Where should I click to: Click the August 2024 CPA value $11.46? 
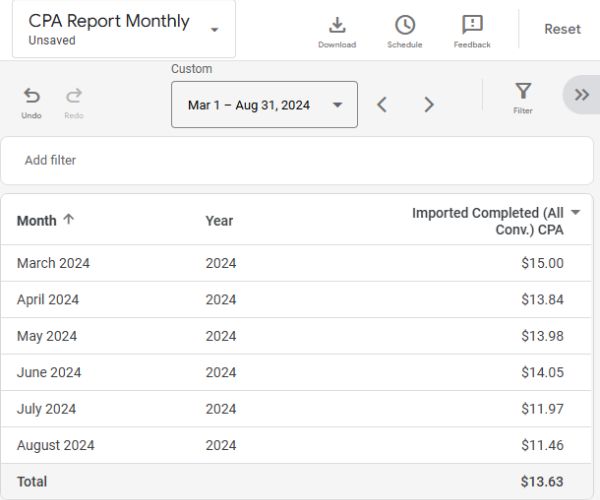coord(542,445)
